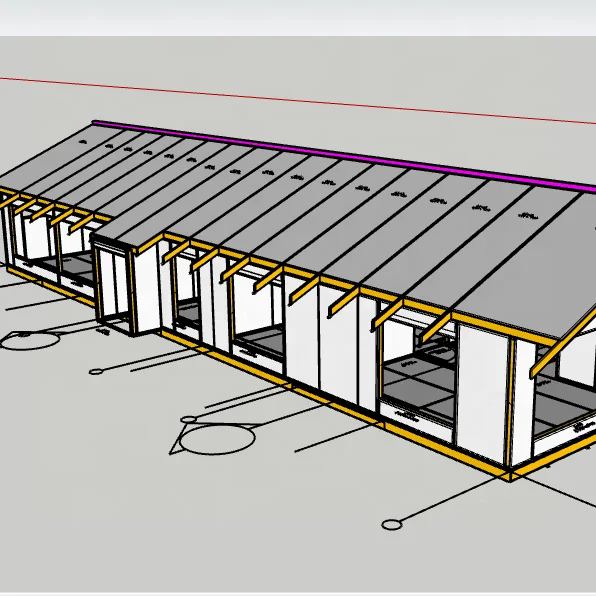Select the rightmost large gray roof panel
Screen dimensions: 596x596
coord(532,262)
